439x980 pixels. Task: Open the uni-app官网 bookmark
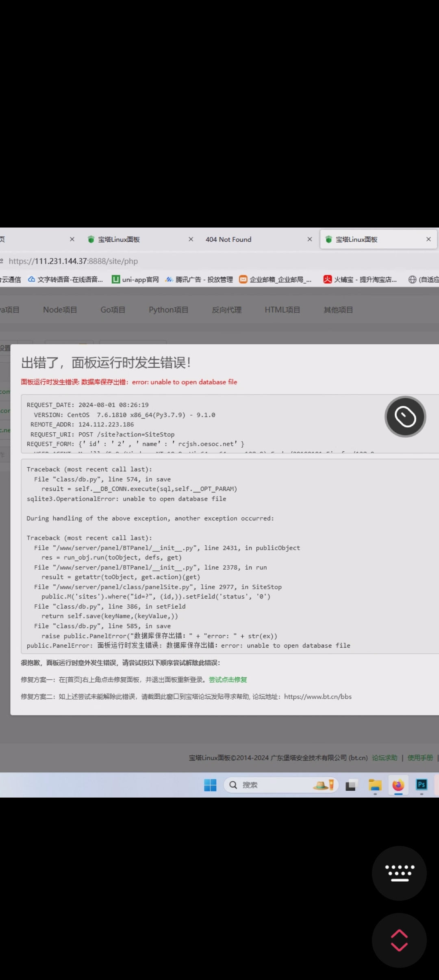point(135,280)
